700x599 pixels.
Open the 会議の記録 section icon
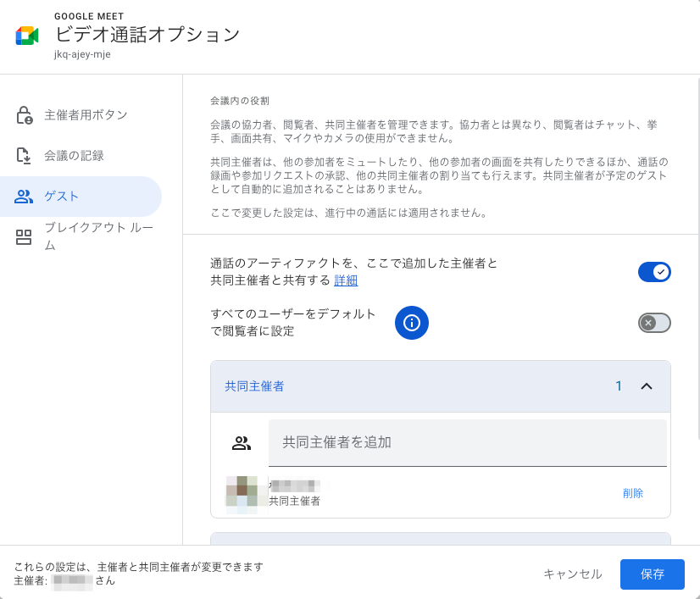[25, 155]
